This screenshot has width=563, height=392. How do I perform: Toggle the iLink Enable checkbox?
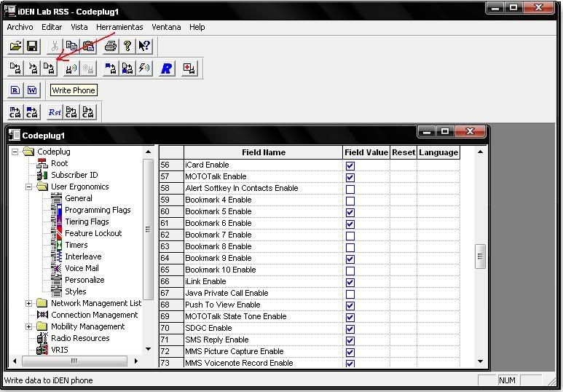coord(350,283)
